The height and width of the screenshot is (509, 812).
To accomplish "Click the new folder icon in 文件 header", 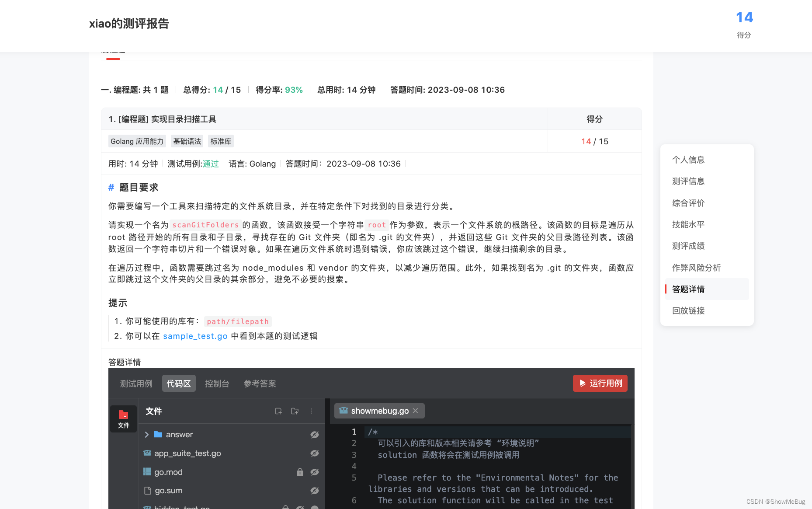I will (295, 411).
